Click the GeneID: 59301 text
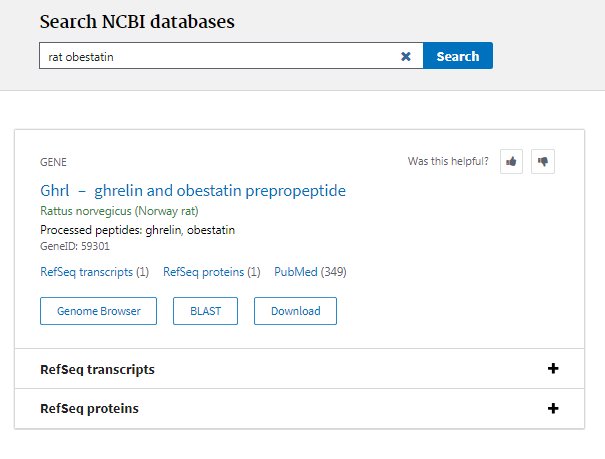 [75, 245]
